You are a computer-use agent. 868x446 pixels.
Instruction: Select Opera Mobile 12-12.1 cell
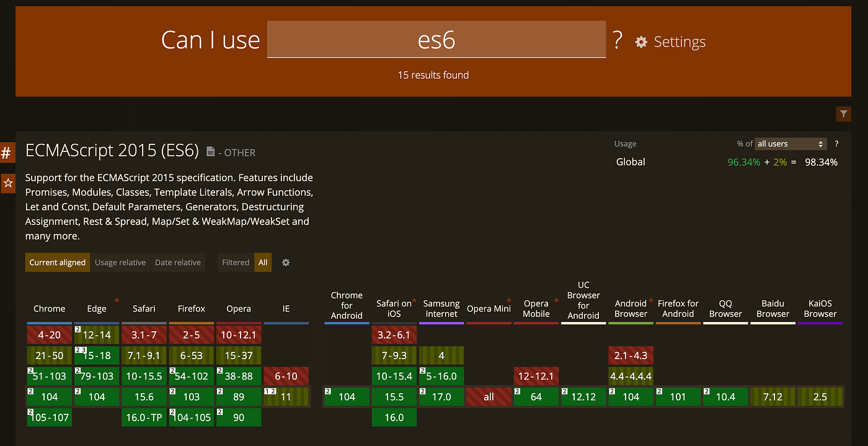click(x=536, y=376)
